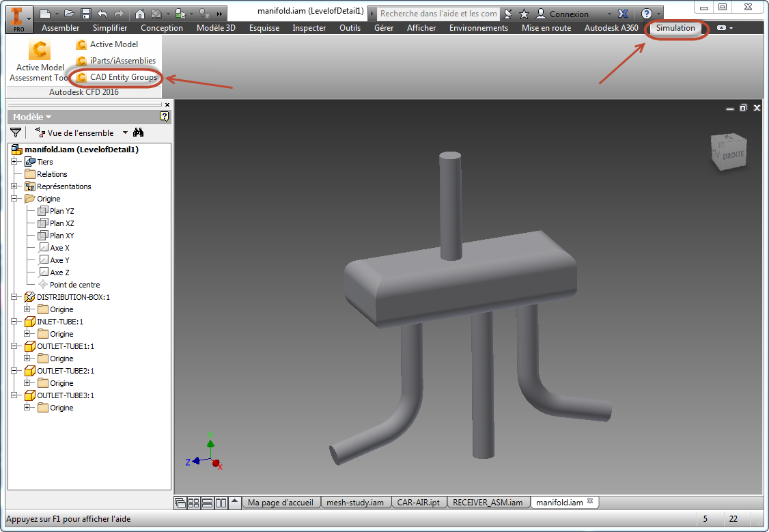Click the favorites star icon
769x532 pixels.
coord(524,14)
